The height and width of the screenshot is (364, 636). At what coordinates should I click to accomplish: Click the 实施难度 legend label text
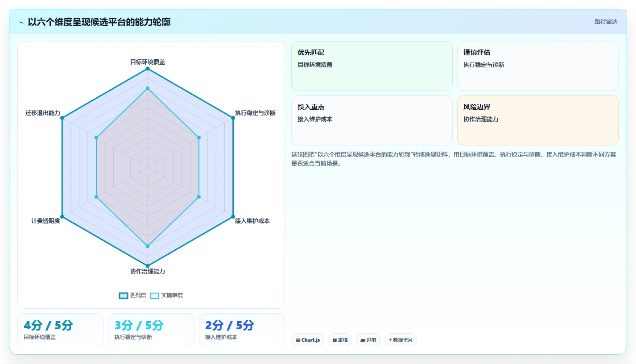click(x=172, y=295)
